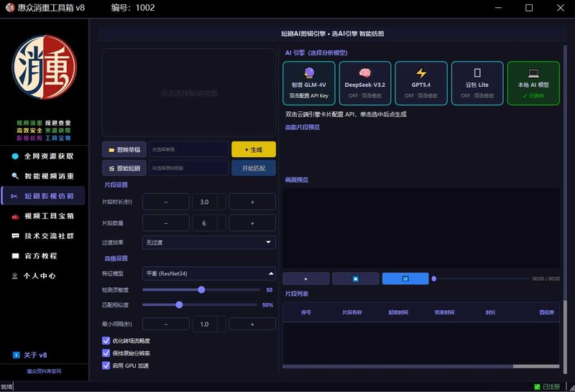575x392 pixels.
Task: Click the right panel vertical scrollbar
Action: click(x=565, y=210)
